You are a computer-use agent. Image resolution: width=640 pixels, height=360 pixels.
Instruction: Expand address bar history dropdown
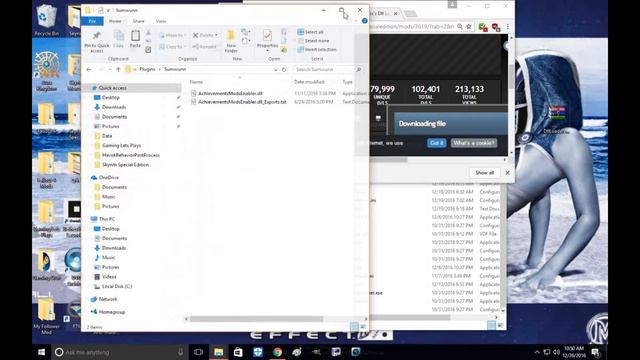(x=276, y=70)
